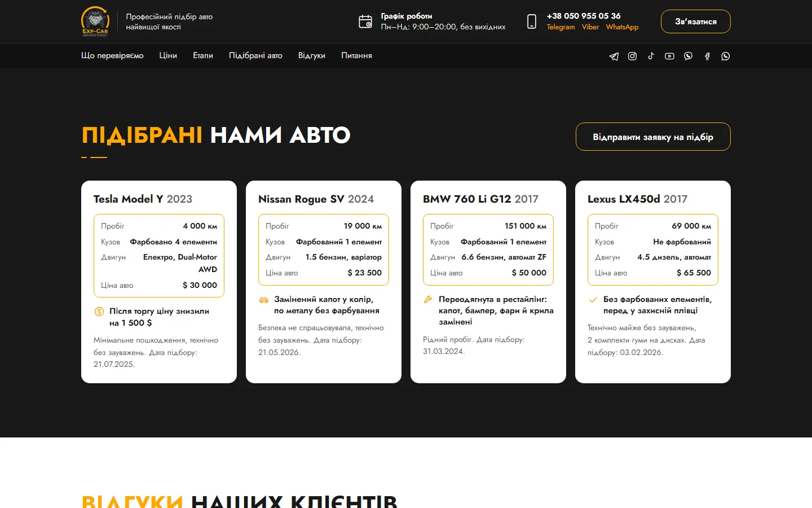Viewport: 812px width, 508px height.
Task: Open the YouTube social icon
Action: click(x=669, y=56)
